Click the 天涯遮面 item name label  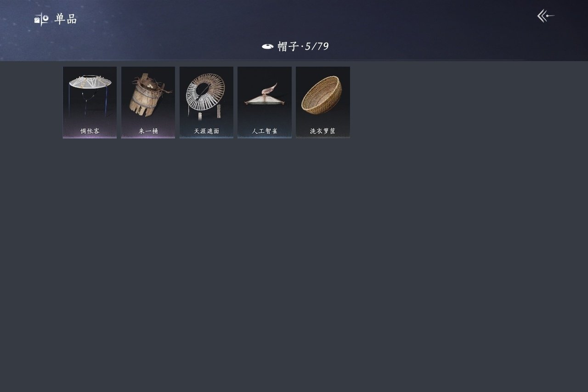point(206,131)
